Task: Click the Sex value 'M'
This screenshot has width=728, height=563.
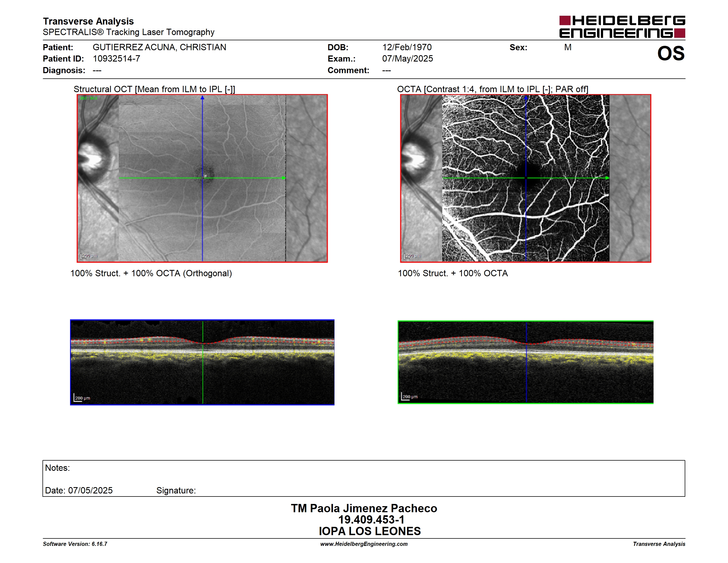Action: [568, 47]
